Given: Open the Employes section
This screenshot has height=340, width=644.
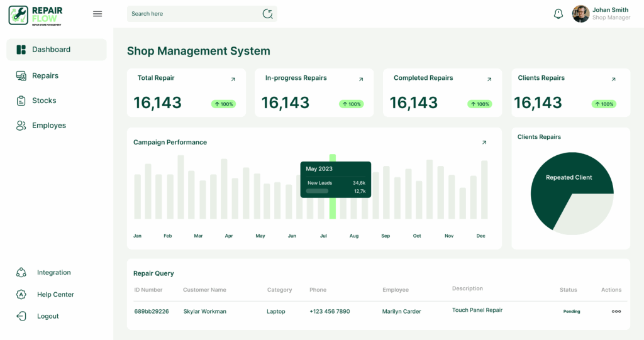Looking at the screenshot, I should pyautogui.click(x=48, y=126).
